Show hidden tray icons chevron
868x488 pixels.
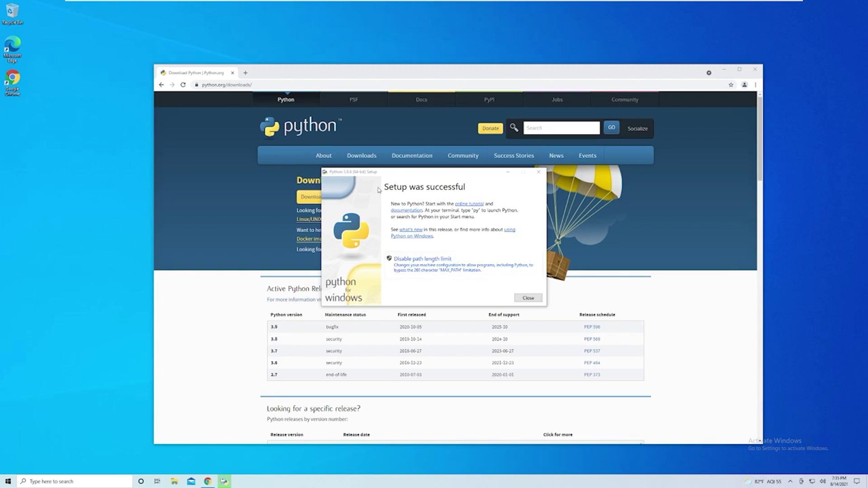(790, 481)
